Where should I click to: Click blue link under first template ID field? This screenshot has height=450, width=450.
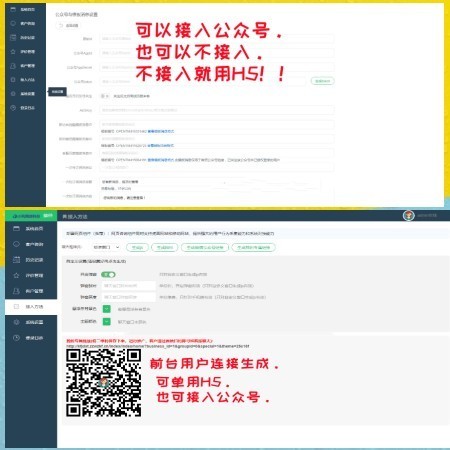click(161, 131)
